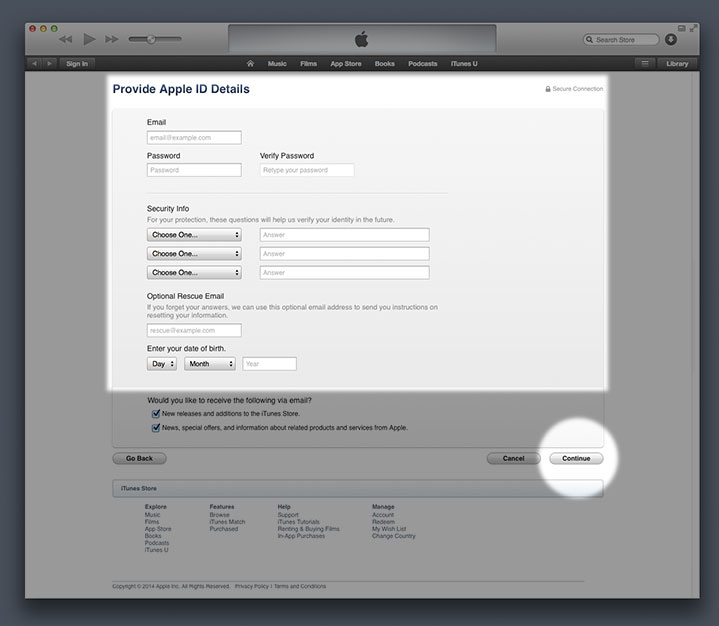
Task: Click the Email input field
Action: (x=194, y=138)
